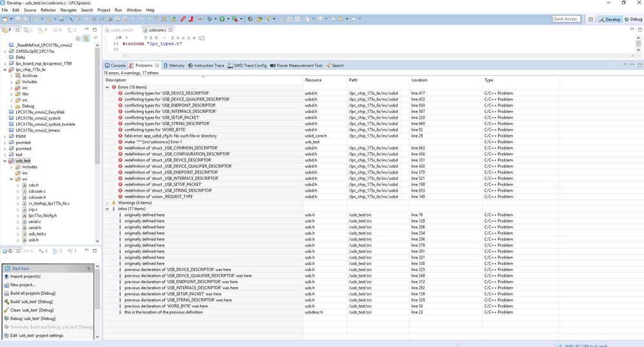Image resolution: width=644 pixels, height=347 pixels.
Task: Open the Project menu
Action: pyautogui.click(x=104, y=10)
